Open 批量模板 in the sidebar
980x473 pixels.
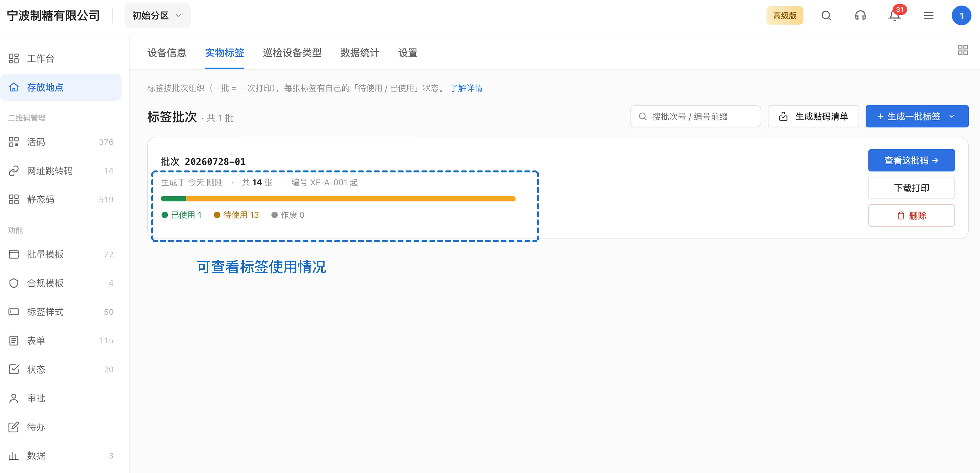61,254
